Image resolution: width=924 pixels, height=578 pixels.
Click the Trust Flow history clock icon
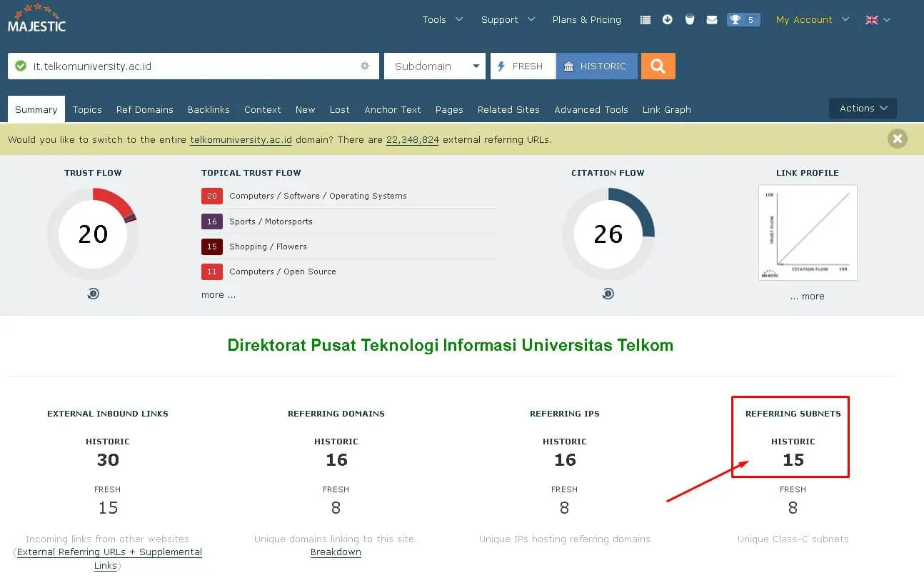93,294
